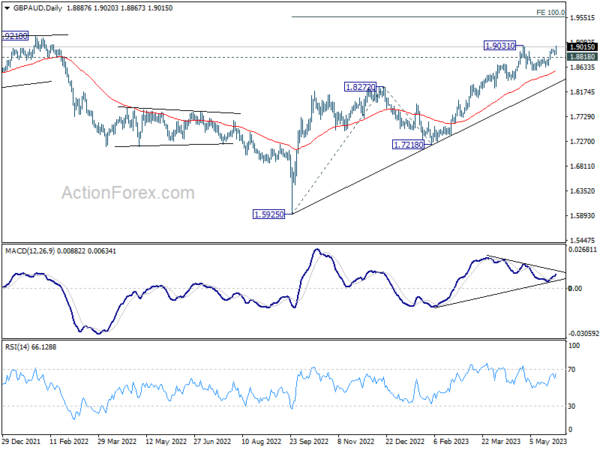Viewport: 600px width, 450px height.
Task: Click the GBPAUD,Daily chart title text
Action: tap(38, 8)
